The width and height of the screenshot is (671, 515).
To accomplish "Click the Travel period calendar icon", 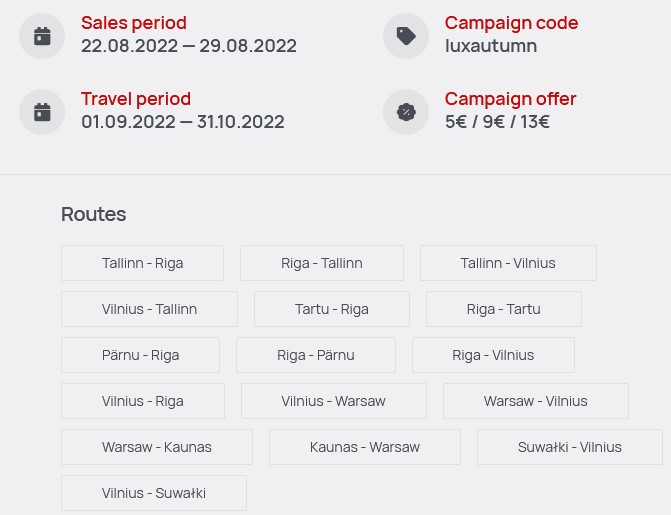I will point(42,112).
